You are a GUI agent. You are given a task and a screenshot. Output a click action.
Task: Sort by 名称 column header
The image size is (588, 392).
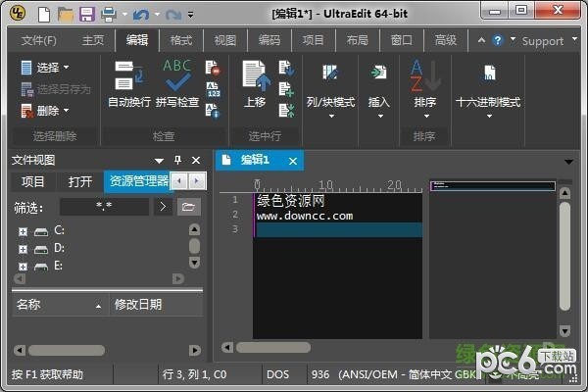pos(60,305)
